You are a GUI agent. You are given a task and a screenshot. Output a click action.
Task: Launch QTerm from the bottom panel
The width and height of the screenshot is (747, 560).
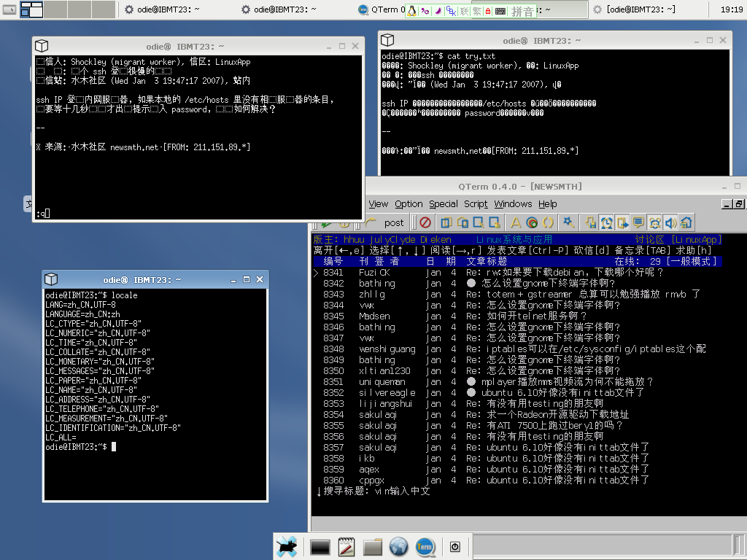point(425,547)
